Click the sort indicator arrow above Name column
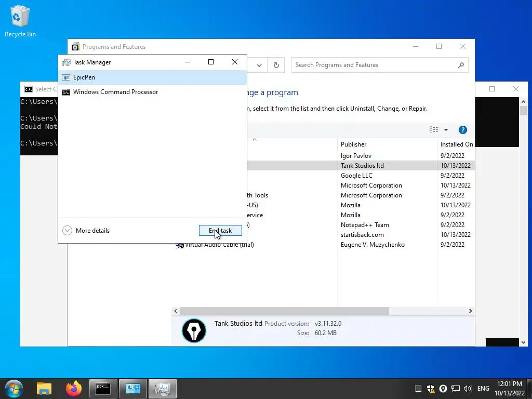The height and width of the screenshot is (399, 532). 255,139
